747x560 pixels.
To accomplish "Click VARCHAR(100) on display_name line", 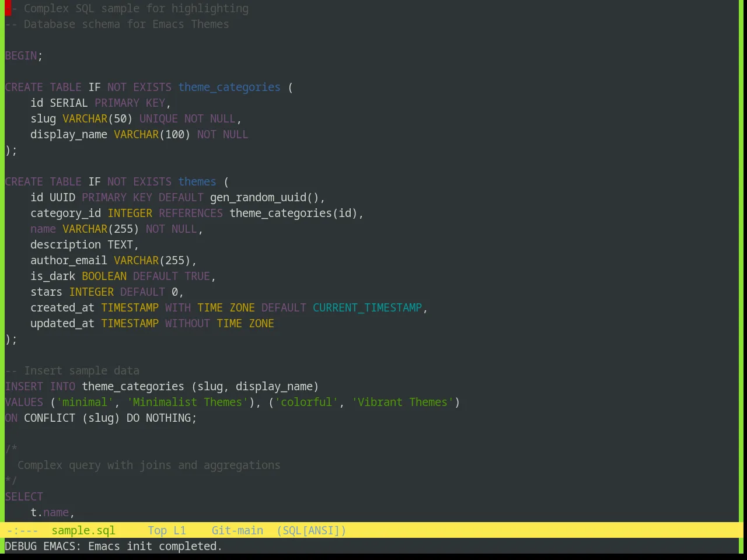I will [x=152, y=134].
